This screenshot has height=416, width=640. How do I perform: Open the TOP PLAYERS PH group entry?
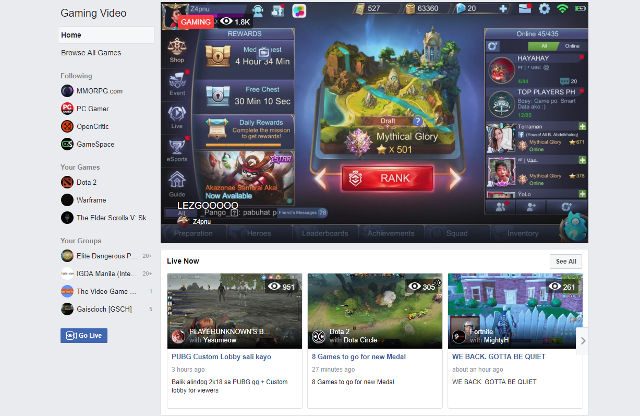pyautogui.click(x=536, y=104)
